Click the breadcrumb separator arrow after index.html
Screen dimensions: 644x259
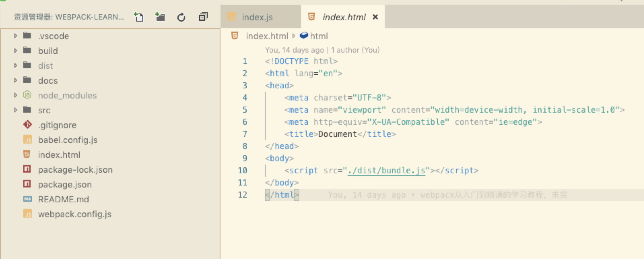[x=294, y=36]
